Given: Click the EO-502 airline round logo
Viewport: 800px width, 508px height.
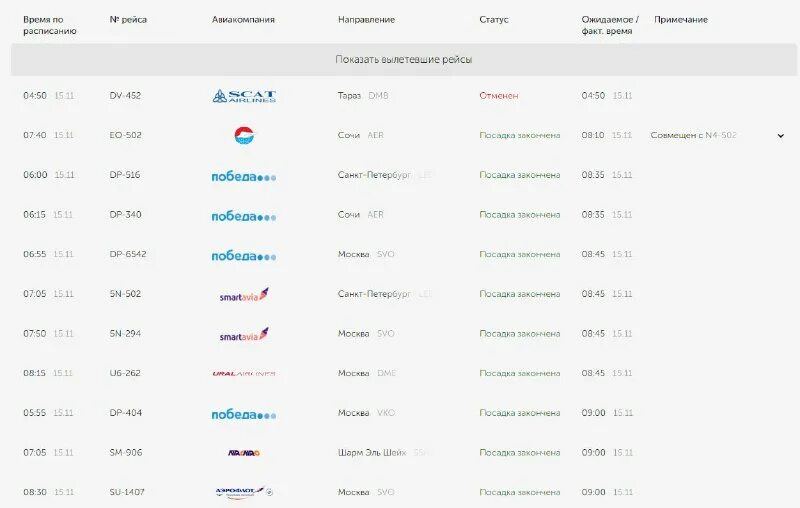Looking at the screenshot, I should (244, 135).
